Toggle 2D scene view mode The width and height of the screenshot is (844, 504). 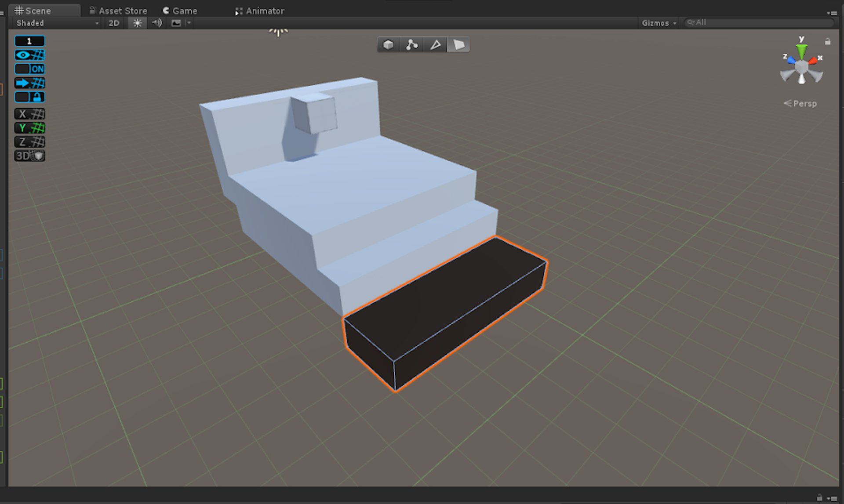coord(114,23)
